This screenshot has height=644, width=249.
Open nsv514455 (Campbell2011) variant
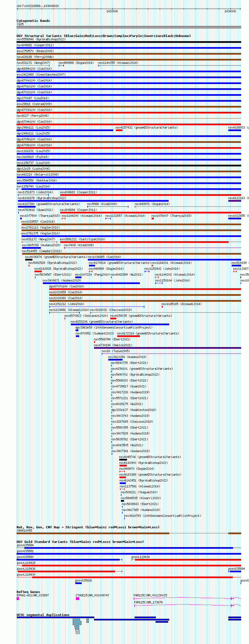42,251
